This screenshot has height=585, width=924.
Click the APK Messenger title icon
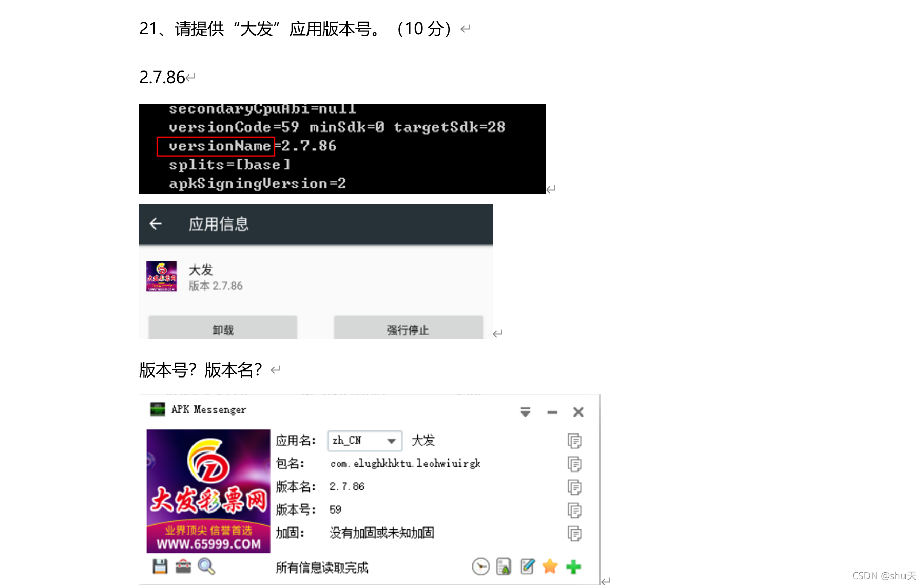pos(157,409)
